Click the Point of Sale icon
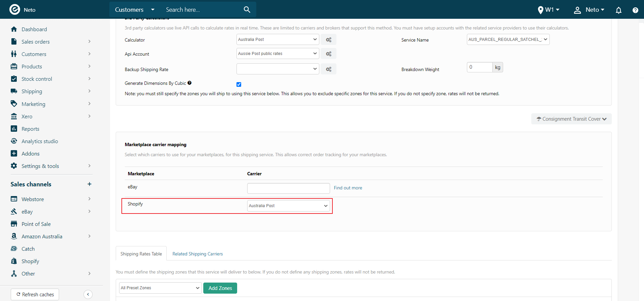Screen dimensions: 644x301 pos(14,224)
